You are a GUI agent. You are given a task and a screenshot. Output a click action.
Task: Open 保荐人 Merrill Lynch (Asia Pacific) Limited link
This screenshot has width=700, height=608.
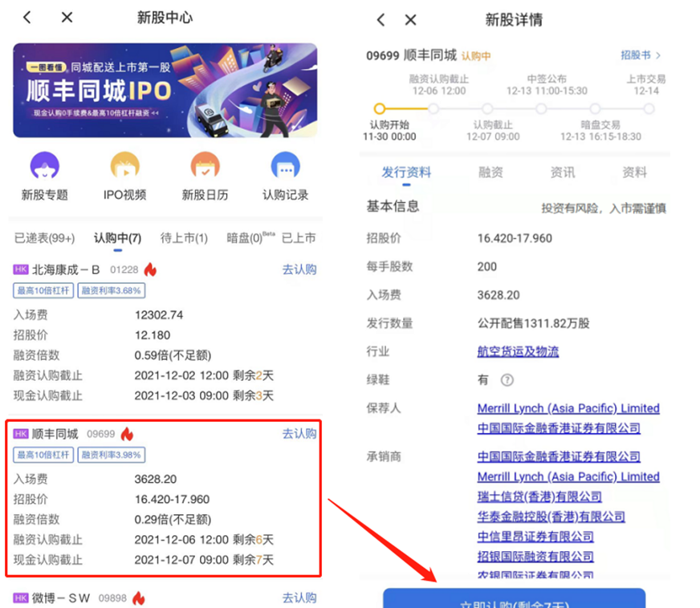click(568, 408)
